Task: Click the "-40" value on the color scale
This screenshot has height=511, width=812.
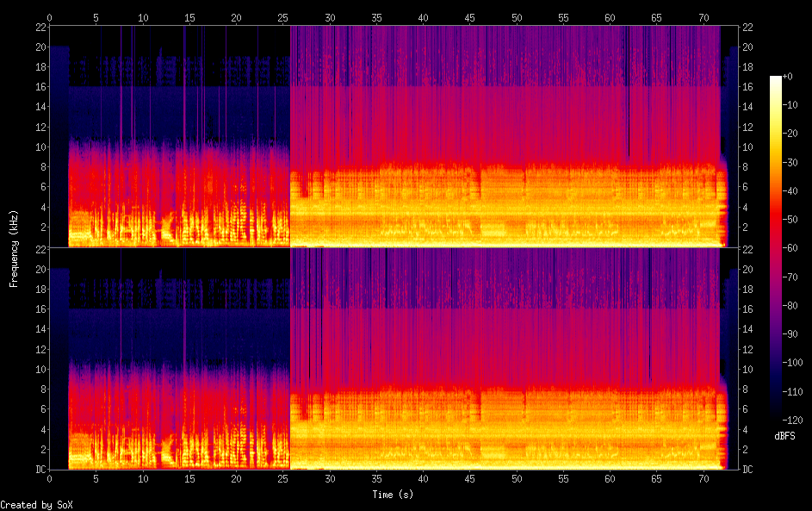Action: click(x=790, y=190)
